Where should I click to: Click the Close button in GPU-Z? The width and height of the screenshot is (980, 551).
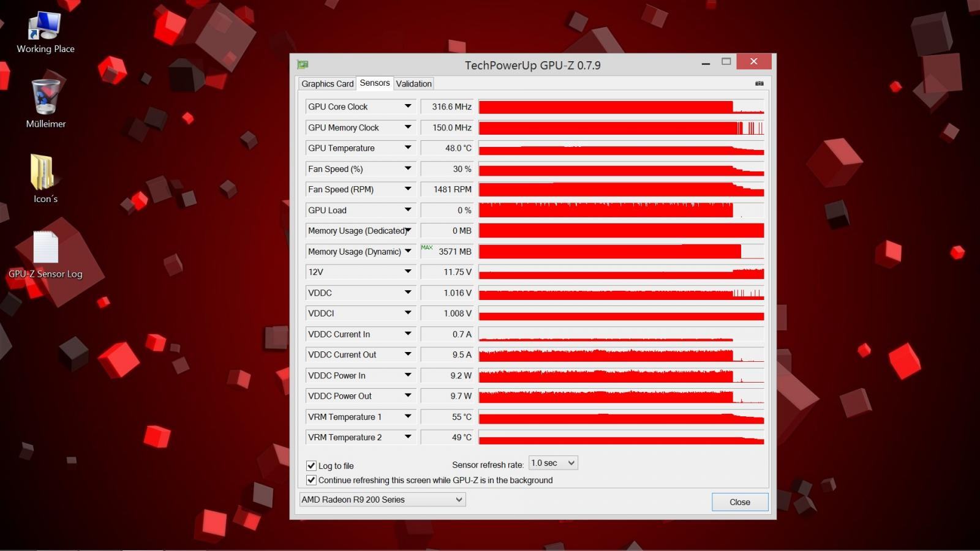[x=740, y=502]
